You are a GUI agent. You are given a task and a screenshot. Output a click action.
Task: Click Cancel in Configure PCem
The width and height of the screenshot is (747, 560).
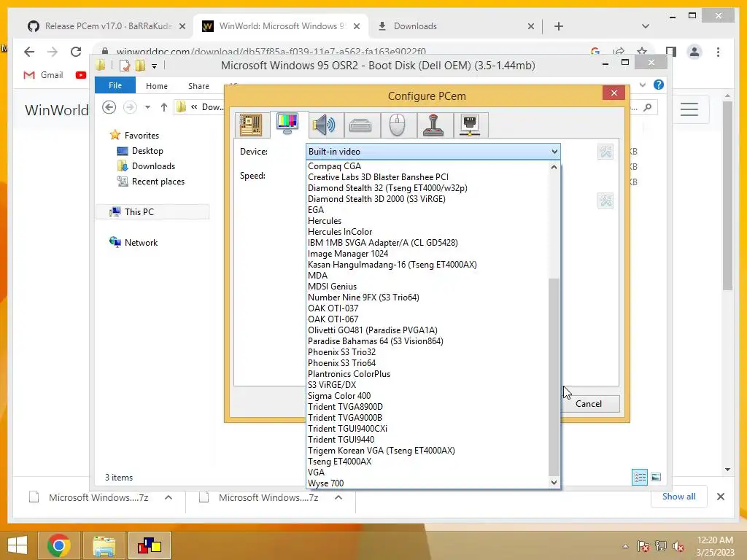point(589,404)
